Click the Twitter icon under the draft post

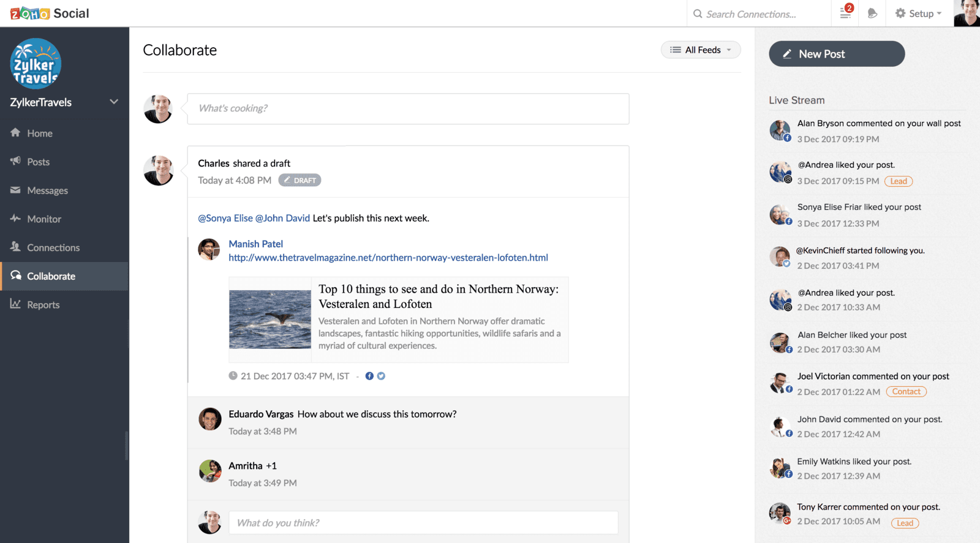(381, 376)
